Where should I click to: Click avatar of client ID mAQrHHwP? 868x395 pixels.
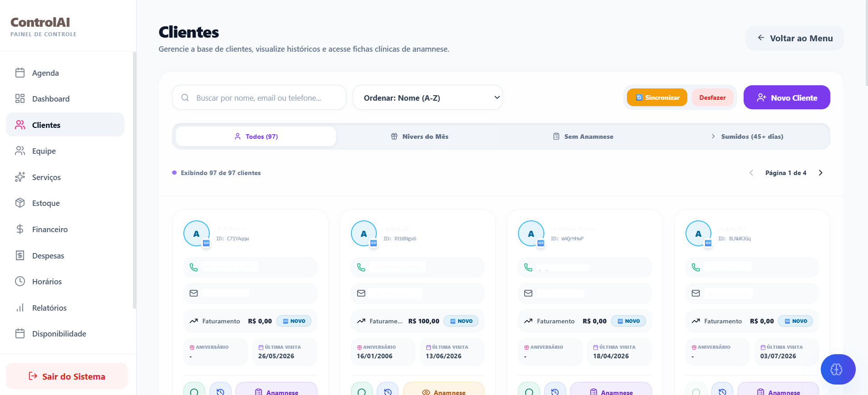(531, 234)
